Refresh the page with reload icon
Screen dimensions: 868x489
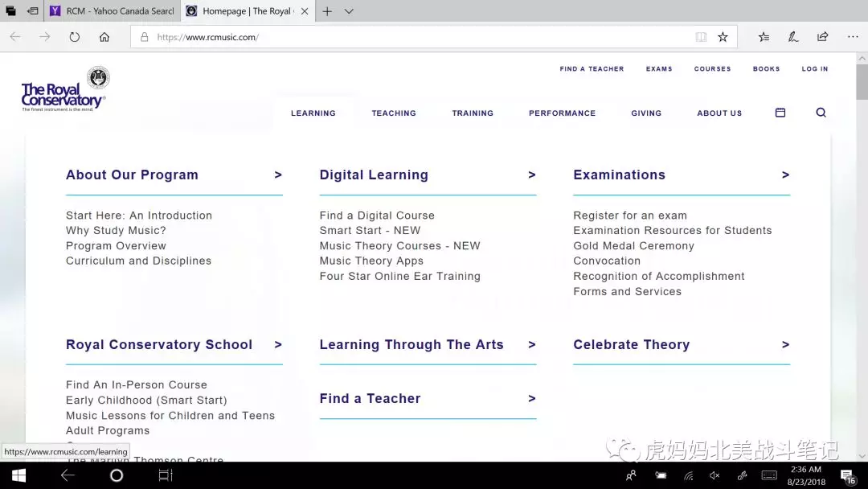(75, 37)
